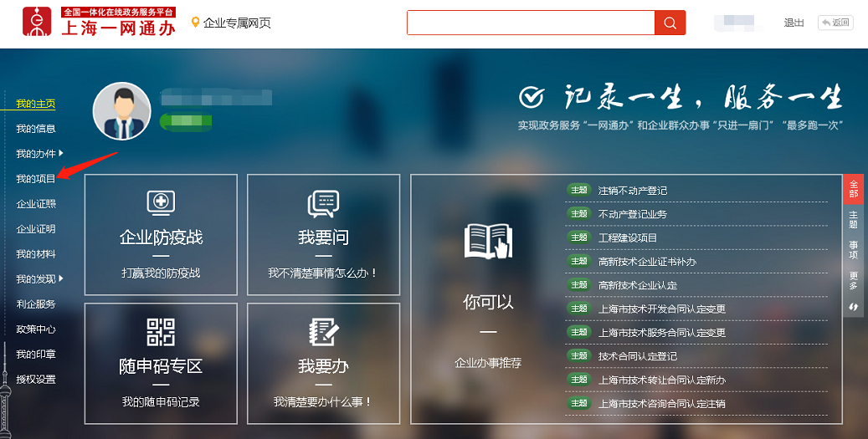Click the 随申码专区 QR code icon
The width and height of the screenshot is (868, 439).
(161, 332)
